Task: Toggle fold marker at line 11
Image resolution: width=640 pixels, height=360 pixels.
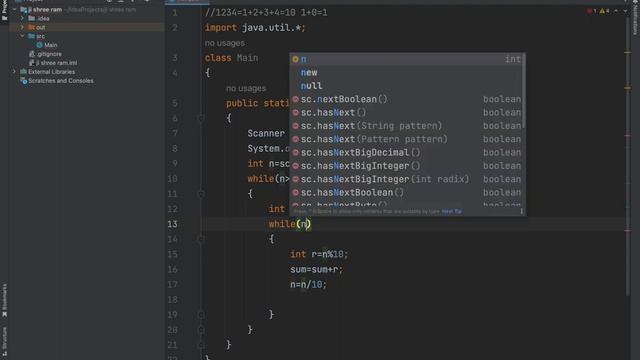Action: [201, 194]
